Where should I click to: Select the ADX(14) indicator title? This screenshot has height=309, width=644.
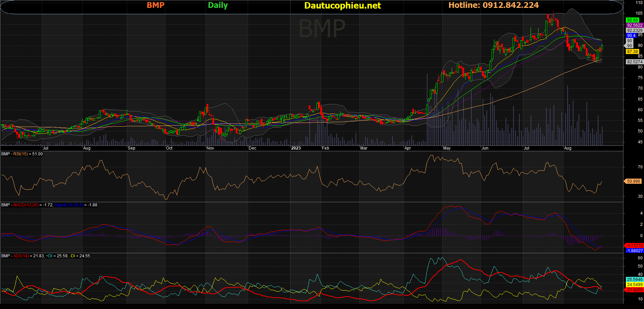pos(21,256)
